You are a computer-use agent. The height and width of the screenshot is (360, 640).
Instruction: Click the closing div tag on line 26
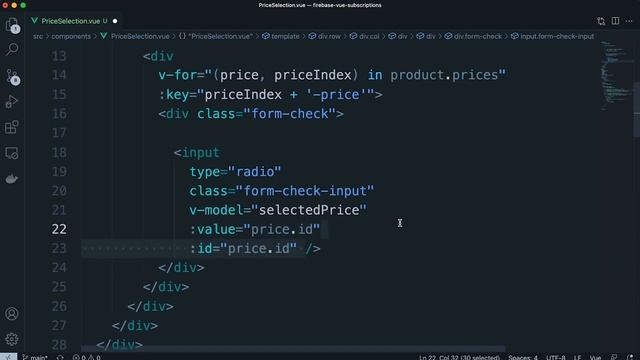150,307
